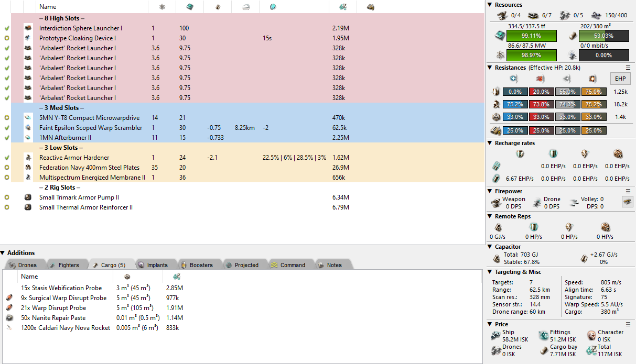Click the Small Trimark Armor Pump II icon
636x364 pixels.
pyautogui.click(x=28, y=197)
